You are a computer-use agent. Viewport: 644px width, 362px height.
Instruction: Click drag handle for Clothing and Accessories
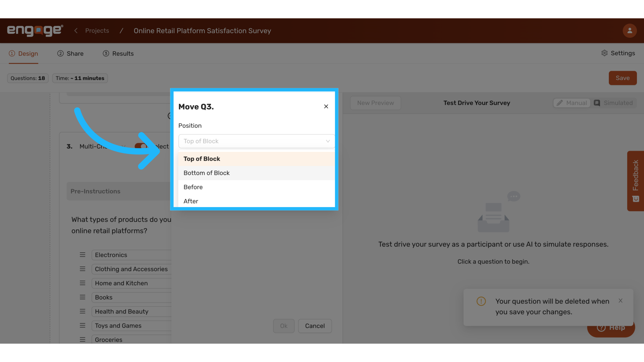pyautogui.click(x=83, y=269)
